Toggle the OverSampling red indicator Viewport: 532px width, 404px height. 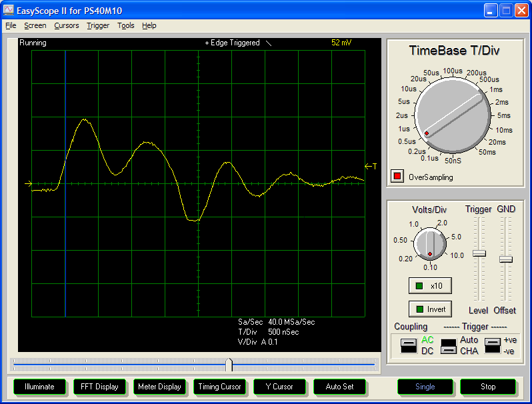click(x=397, y=177)
